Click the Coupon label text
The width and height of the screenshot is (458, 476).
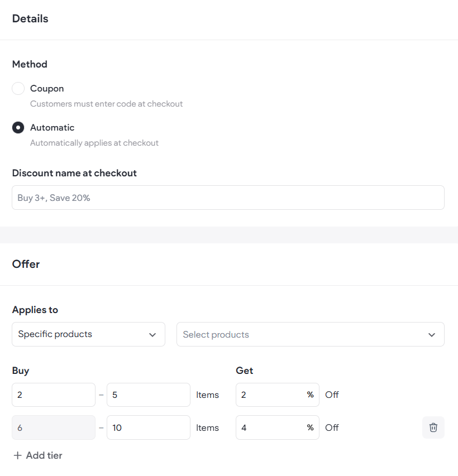click(47, 88)
